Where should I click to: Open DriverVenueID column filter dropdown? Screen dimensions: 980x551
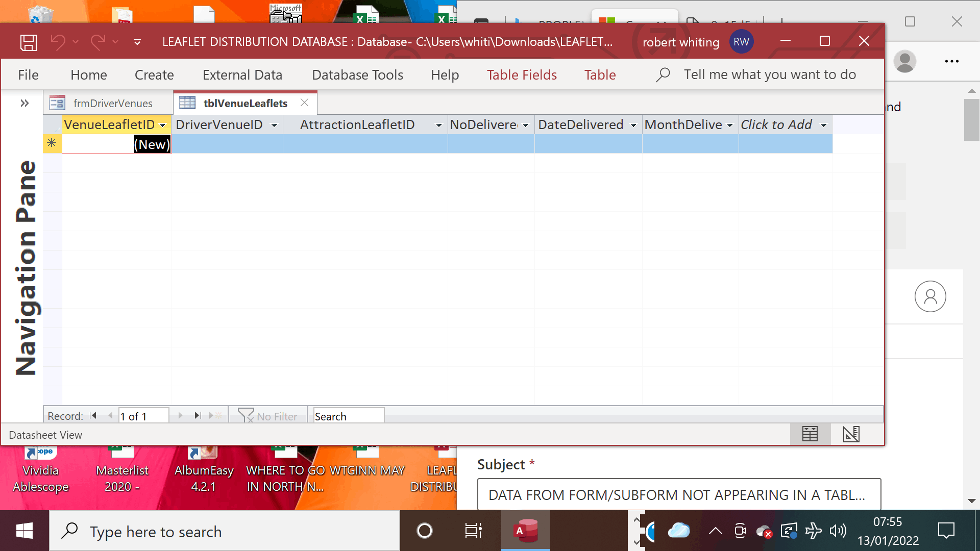pos(274,125)
